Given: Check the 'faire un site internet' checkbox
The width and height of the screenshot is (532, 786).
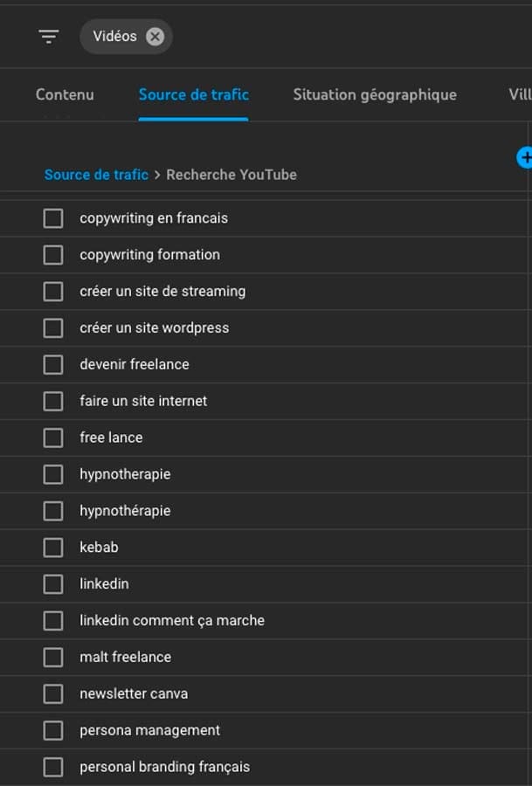Looking at the screenshot, I should (53, 401).
